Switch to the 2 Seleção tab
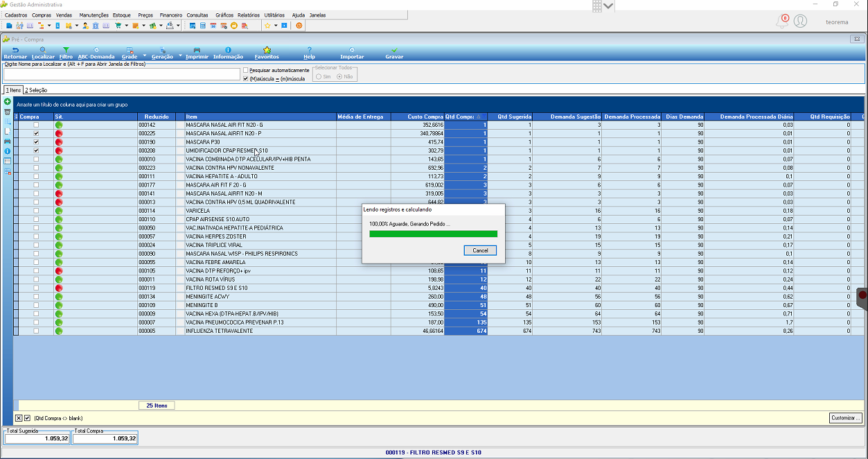The height and width of the screenshot is (459, 868). pyautogui.click(x=37, y=90)
